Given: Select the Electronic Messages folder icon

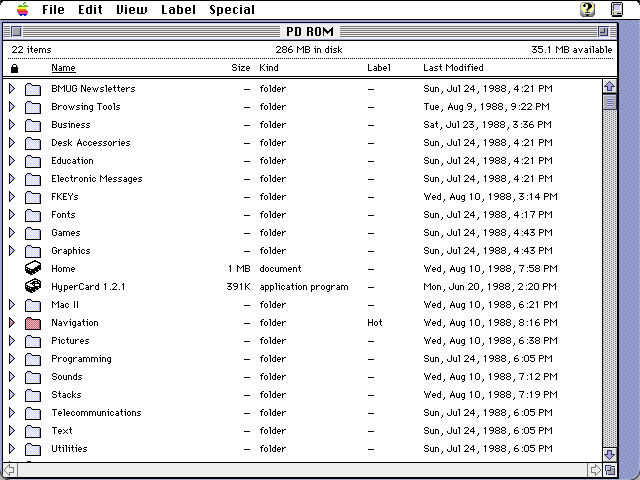Looking at the screenshot, I should tap(33, 179).
